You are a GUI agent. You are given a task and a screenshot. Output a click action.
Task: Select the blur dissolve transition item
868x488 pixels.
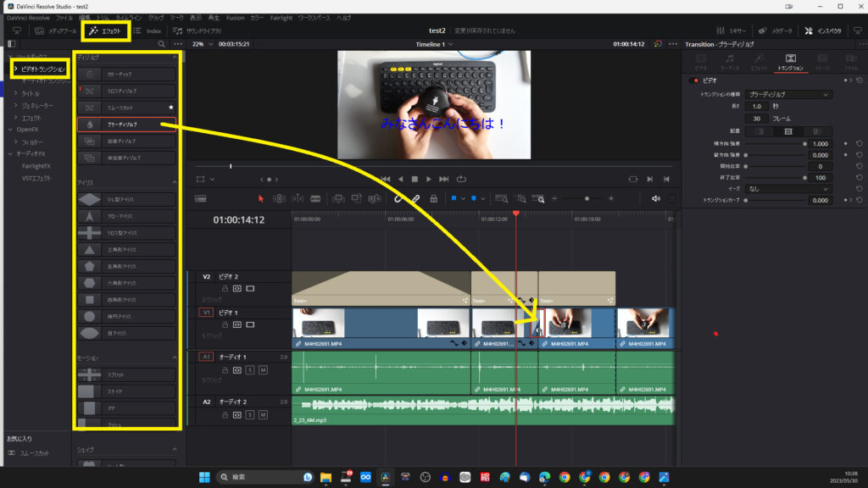(x=127, y=125)
